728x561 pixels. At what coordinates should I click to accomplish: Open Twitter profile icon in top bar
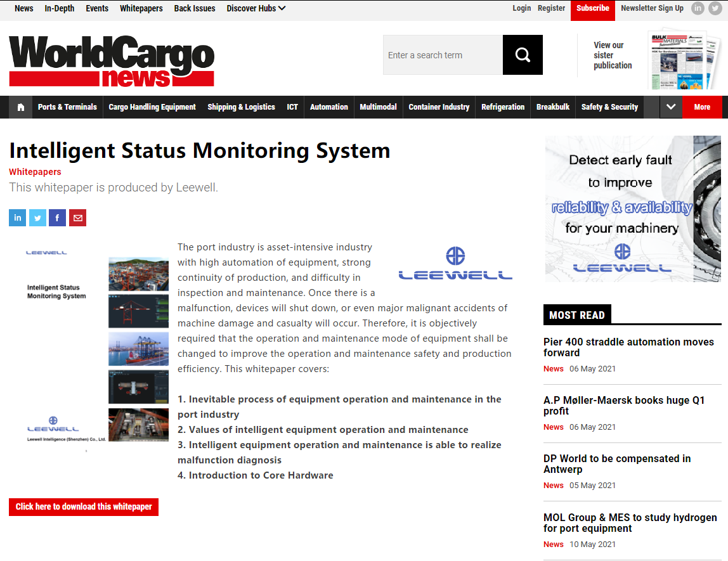(x=715, y=8)
